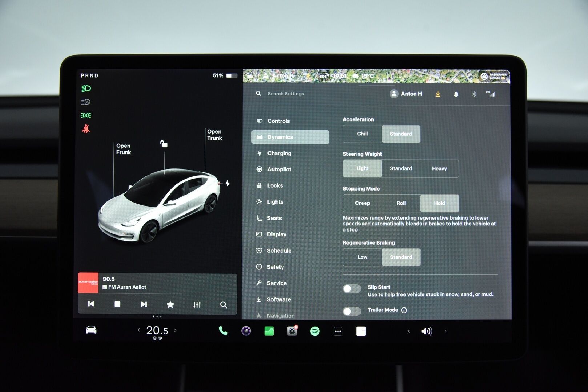Viewport: 588px width, 392px height.
Task: Tap Open Trunk on the car view
Action: coord(214,135)
